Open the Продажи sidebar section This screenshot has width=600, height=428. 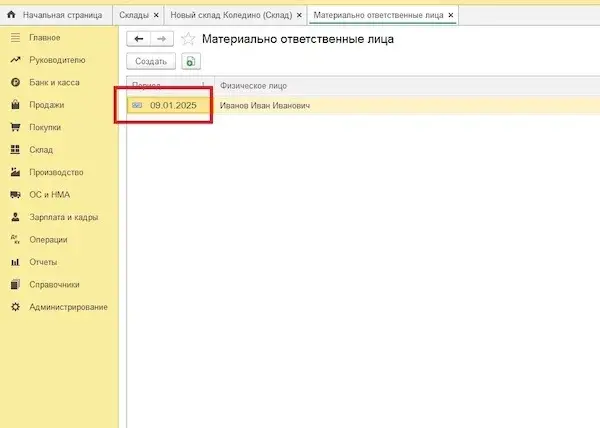(47, 105)
